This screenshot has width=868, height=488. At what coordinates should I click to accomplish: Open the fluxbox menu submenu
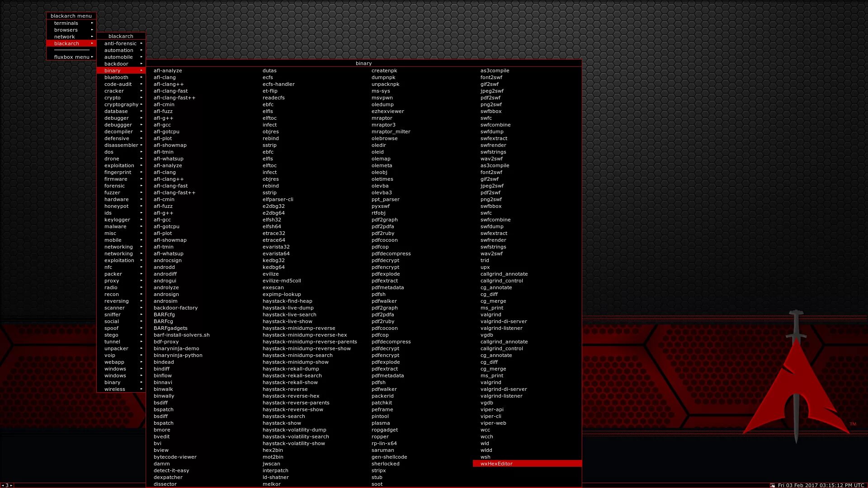click(71, 57)
